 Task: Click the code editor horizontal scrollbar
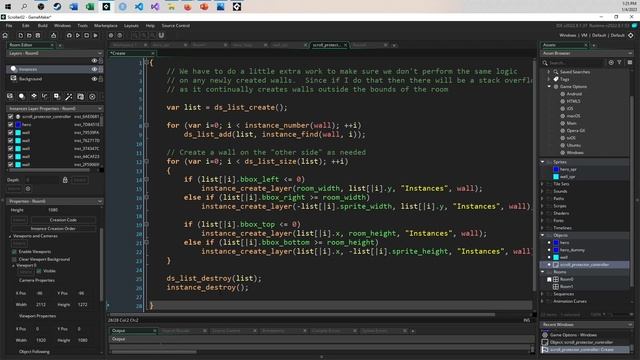302,315
